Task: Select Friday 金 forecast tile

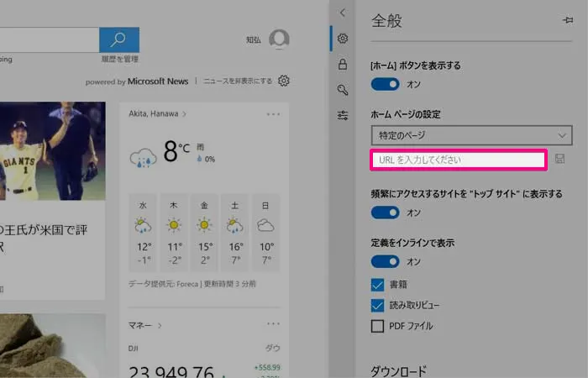Action: (x=204, y=233)
